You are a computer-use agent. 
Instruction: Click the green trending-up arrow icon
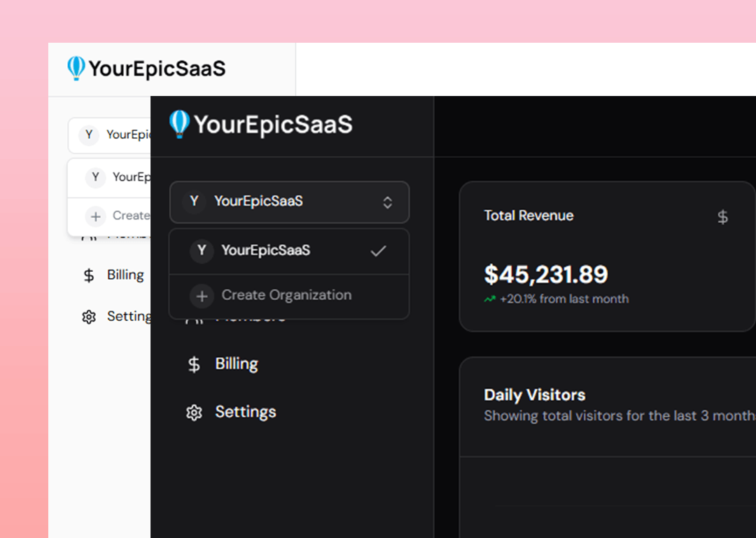tap(489, 299)
